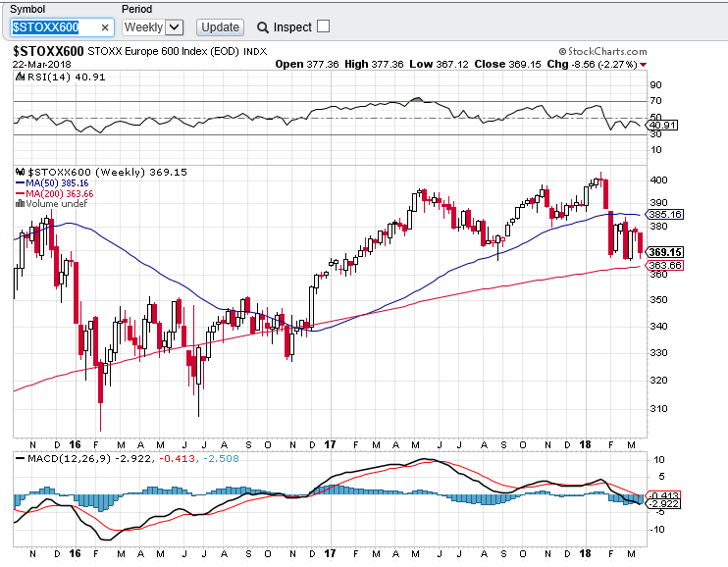
Task: Click the candlestick icon beside $STOXX600 (Weekly)
Action: (x=20, y=172)
